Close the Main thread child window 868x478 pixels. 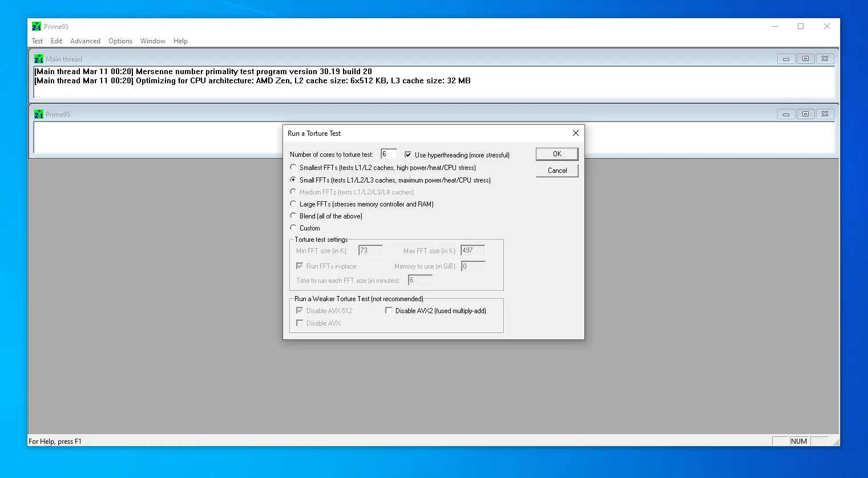click(x=825, y=59)
